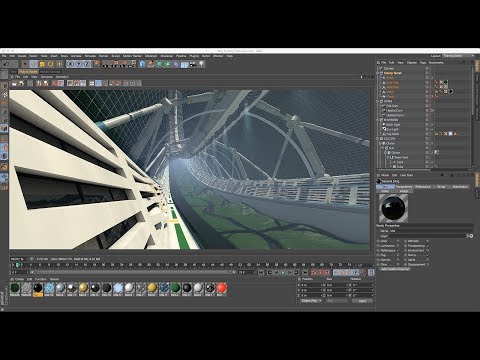
Task: Add a Cube primitive object
Action: pos(143,64)
